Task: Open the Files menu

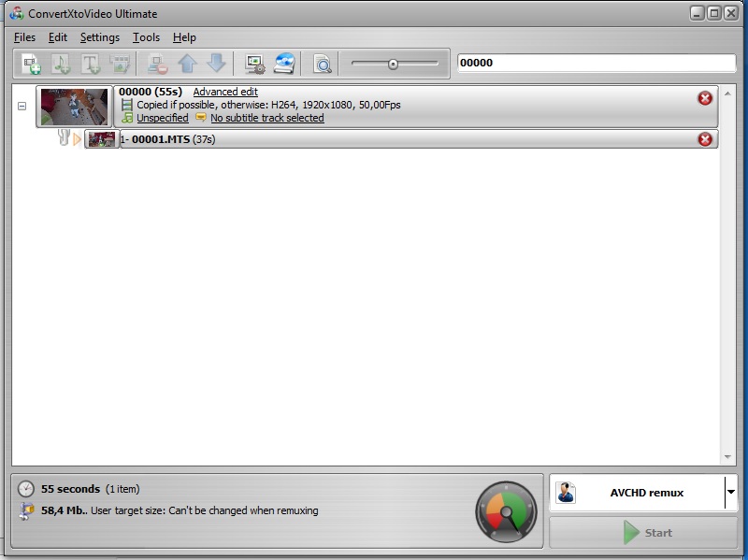Action: (x=25, y=37)
